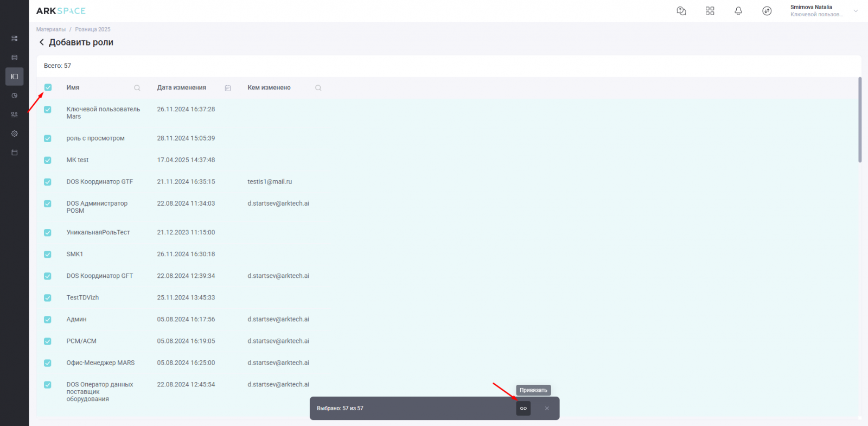The image size is (868, 426).
Task: Click date 26.11.2024 16:37:28
Action: [186, 109]
